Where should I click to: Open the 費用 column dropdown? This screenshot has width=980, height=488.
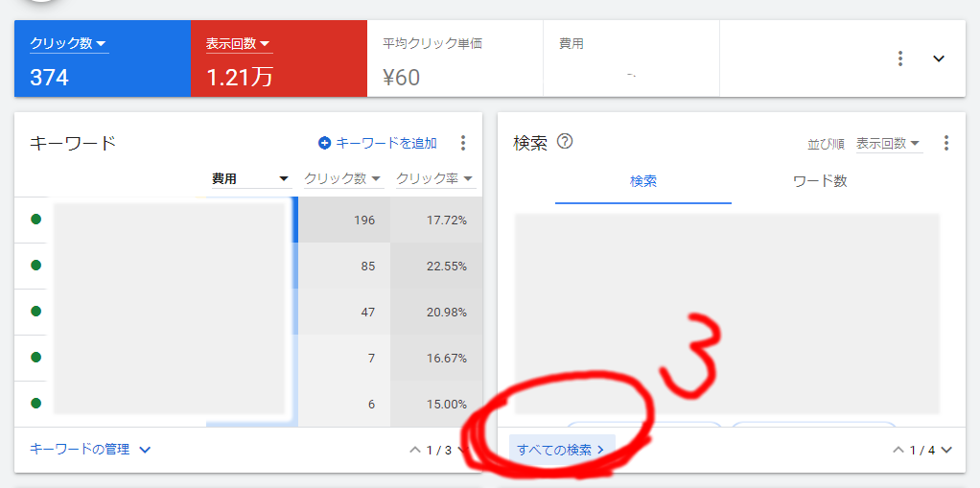tap(251, 178)
